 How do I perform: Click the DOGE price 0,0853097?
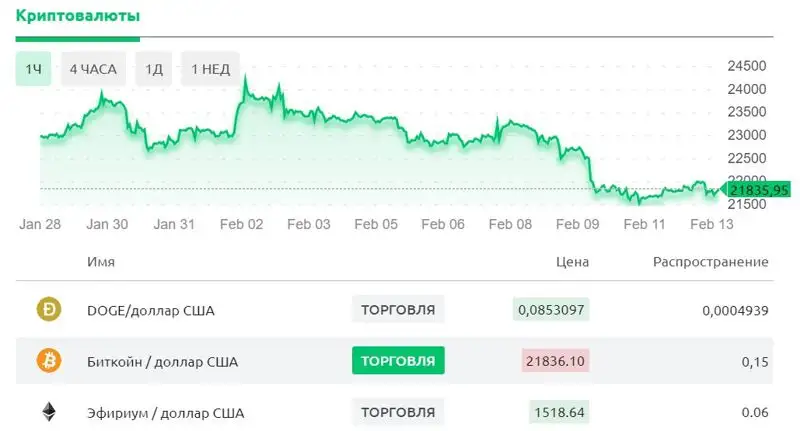click(x=551, y=310)
